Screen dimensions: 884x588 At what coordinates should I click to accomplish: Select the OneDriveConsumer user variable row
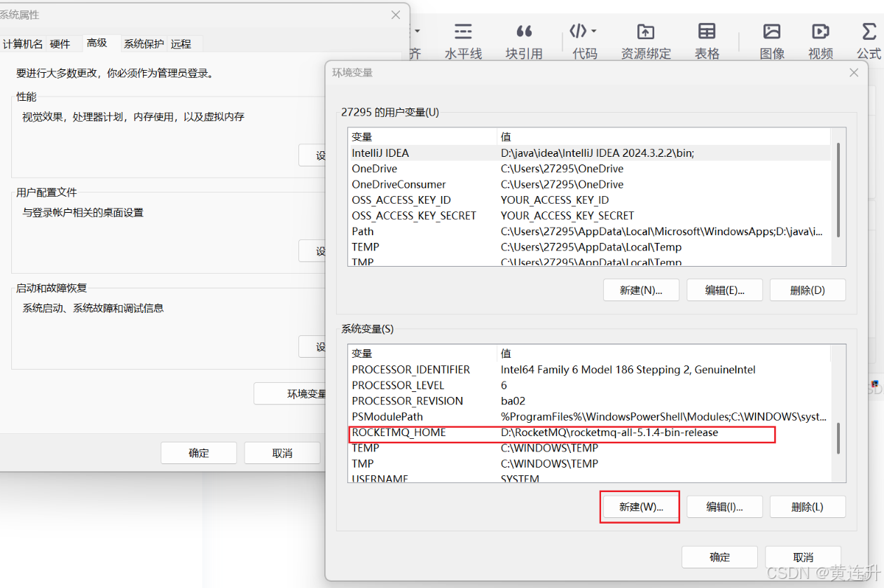point(590,184)
